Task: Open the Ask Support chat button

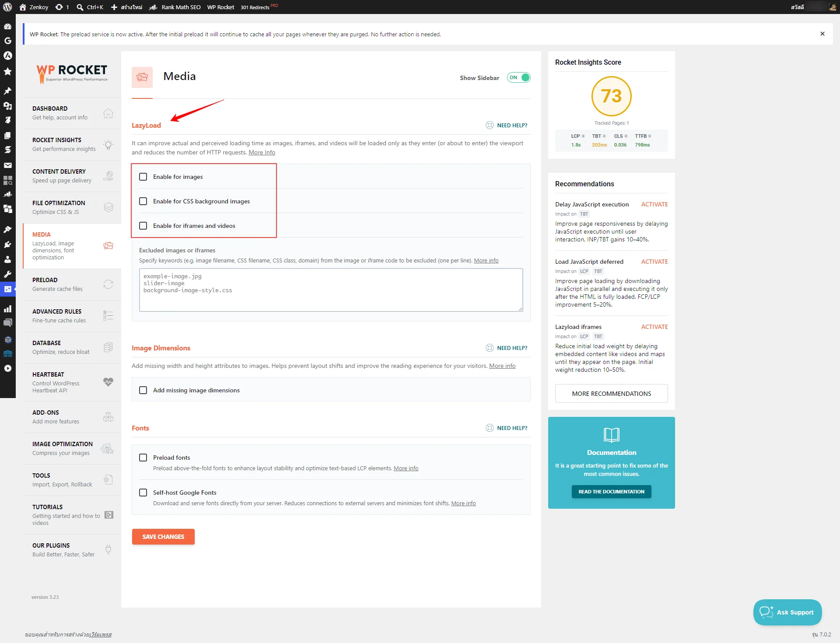Action: point(787,612)
